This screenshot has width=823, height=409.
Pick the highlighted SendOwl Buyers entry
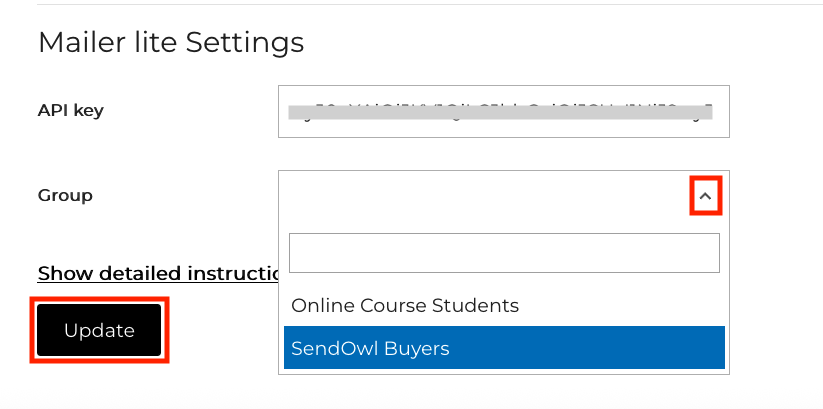[x=370, y=348]
